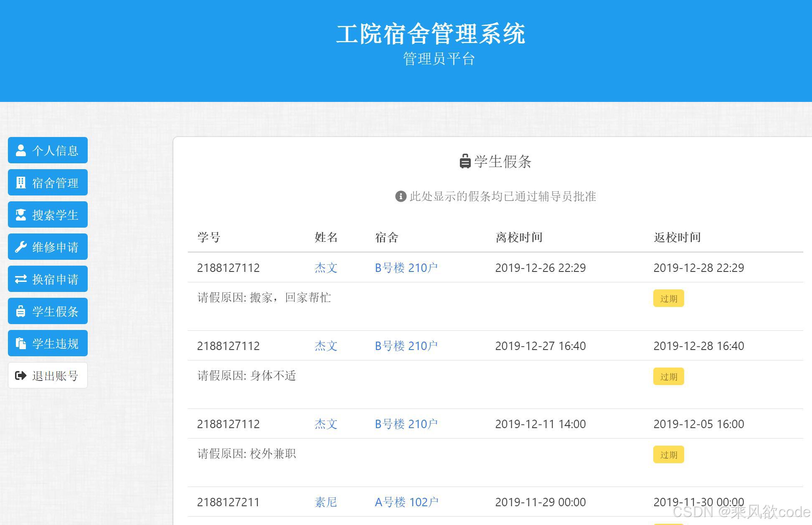812x525 pixels.
Task: Click the 学生违规 document icon
Action: (20, 343)
